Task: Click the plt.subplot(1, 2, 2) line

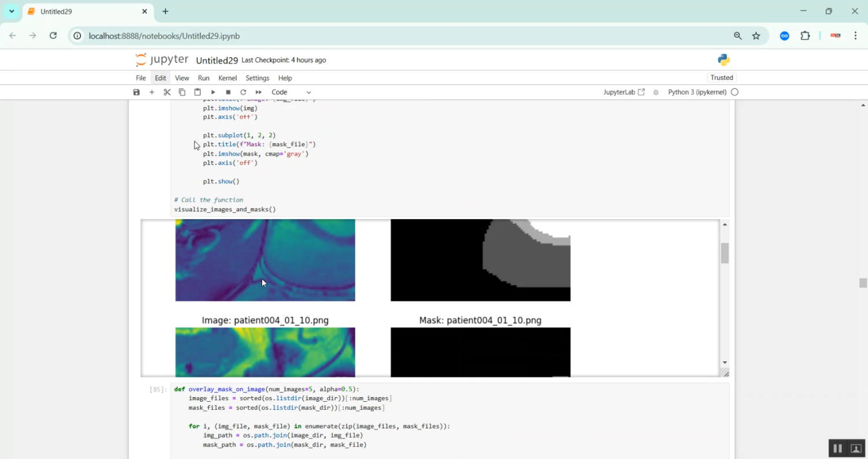Action: (x=240, y=135)
